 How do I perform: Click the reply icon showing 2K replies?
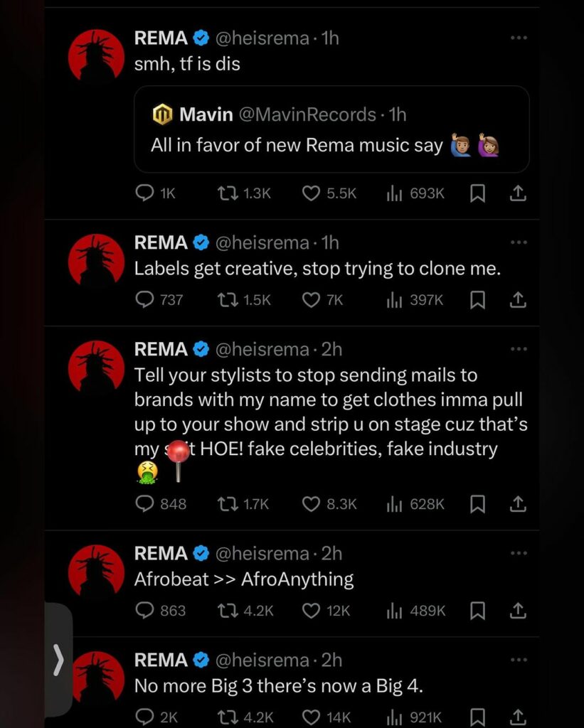(x=144, y=716)
